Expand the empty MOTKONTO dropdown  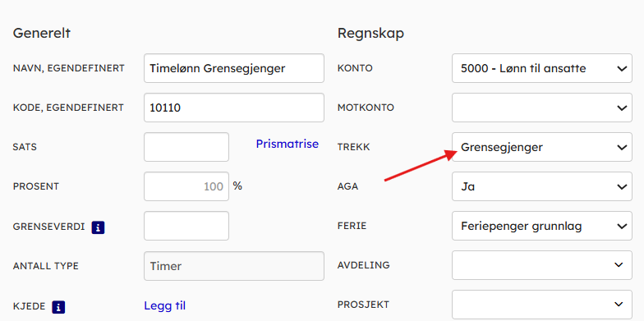pyautogui.click(x=542, y=108)
